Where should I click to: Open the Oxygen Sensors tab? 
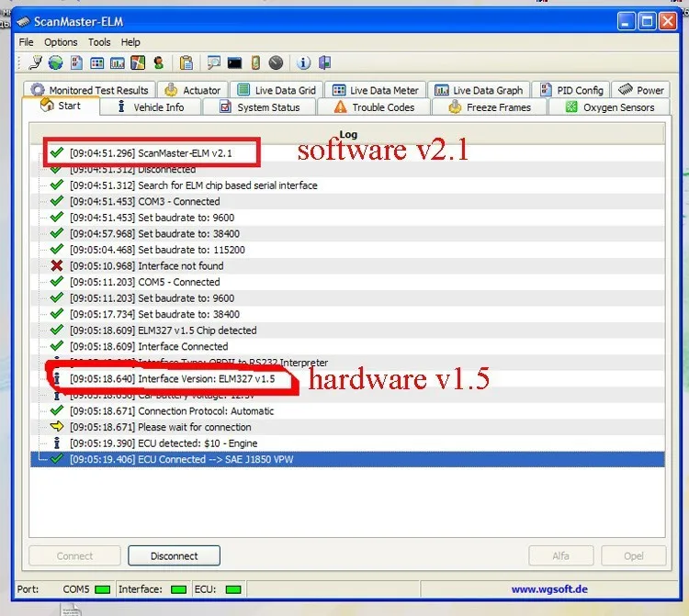click(x=609, y=107)
